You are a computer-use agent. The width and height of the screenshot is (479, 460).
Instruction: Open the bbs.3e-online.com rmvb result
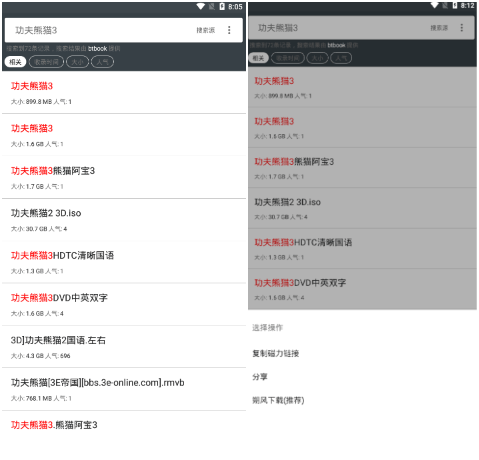coord(124,389)
